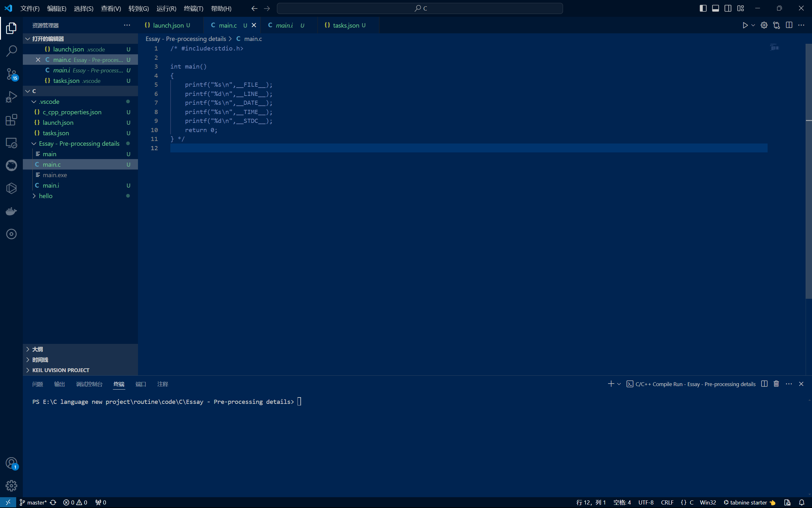Expand the 时间线 timeline section
Viewport: 812px width, 508px height.
point(80,359)
